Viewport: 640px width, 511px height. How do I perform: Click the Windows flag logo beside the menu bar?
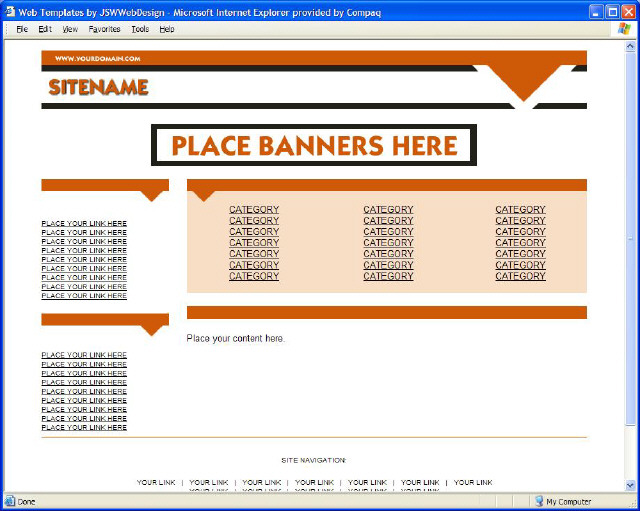coord(624,29)
